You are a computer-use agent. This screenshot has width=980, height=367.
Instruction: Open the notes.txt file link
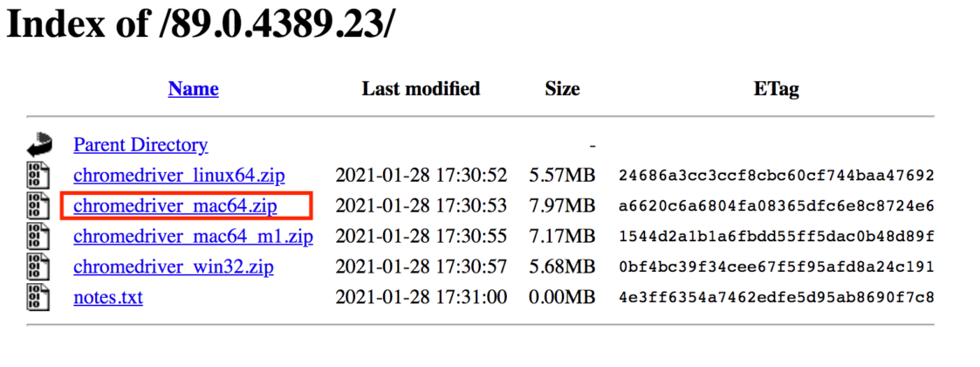[x=108, y=297]
